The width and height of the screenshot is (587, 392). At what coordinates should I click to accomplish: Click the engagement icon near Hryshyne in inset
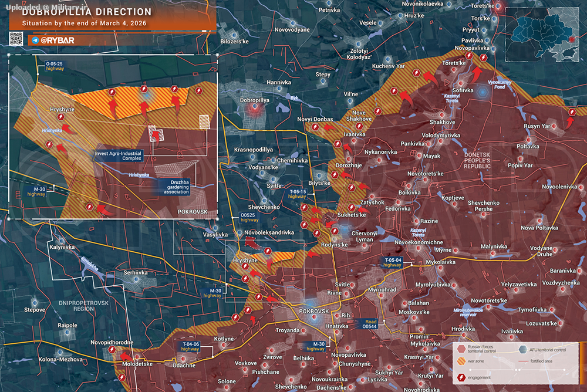point(61,117)
